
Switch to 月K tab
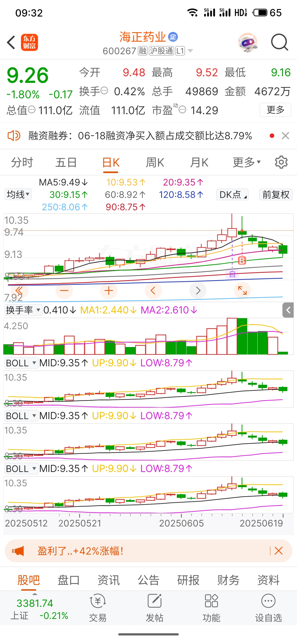[x=199, y=162]
